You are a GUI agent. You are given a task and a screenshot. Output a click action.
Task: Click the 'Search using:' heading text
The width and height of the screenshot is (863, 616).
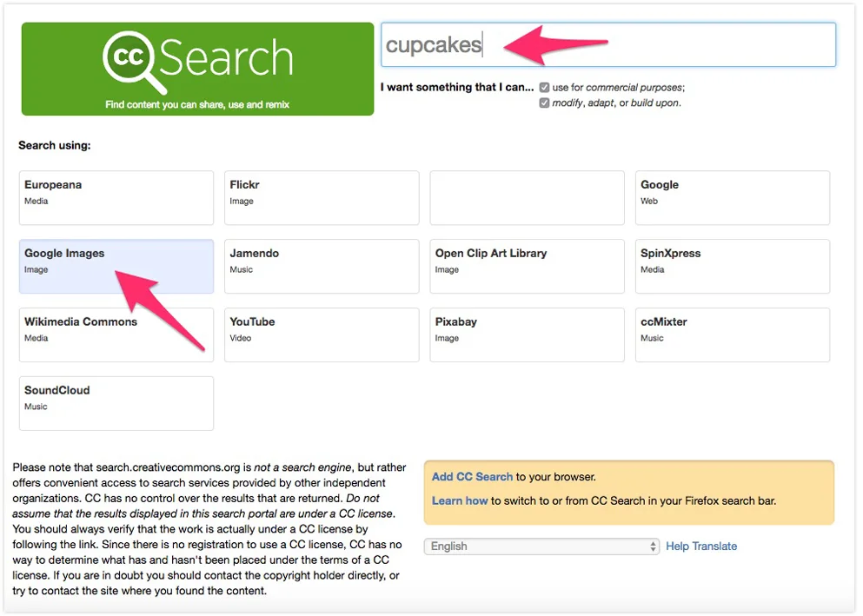(55, 145)
